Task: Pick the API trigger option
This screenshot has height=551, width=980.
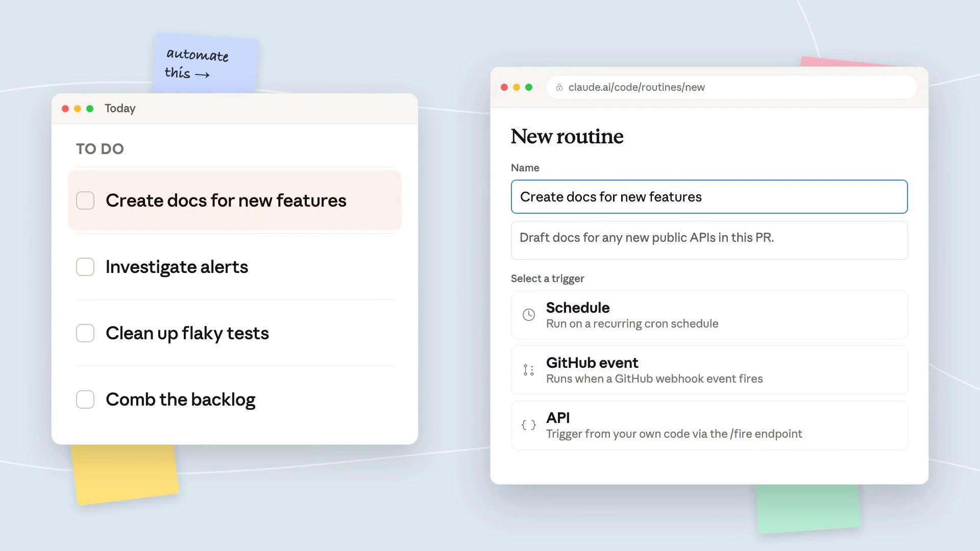Action: click(x=709, y=425)
